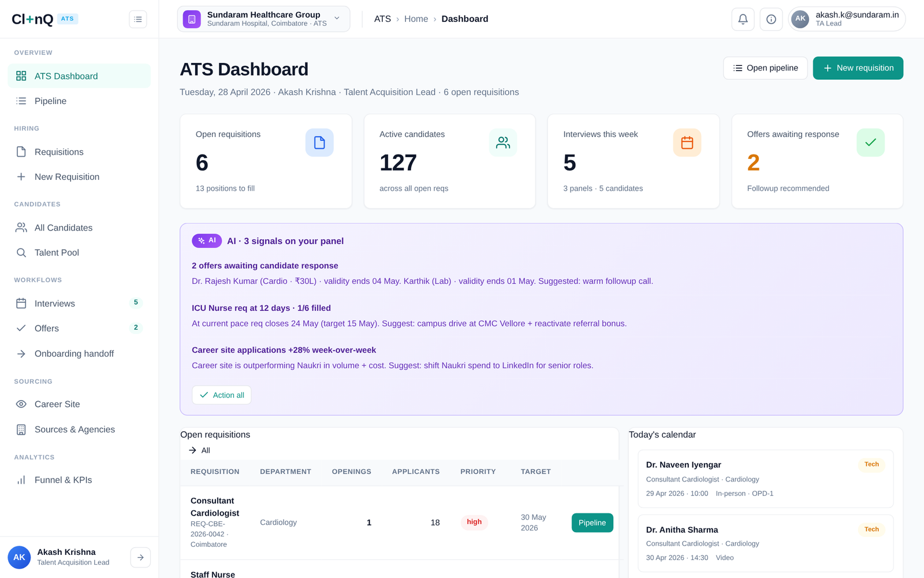The width and height of the screenshot is (924, 578).
Task: Click the CI+nQ logo
Action: pos(32,19)
